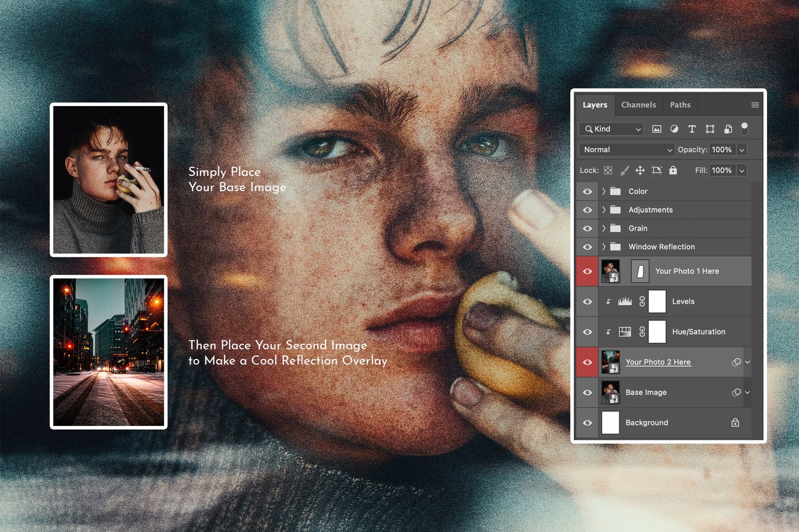Click the Opacity 100% value field

[x=723, y=150]
